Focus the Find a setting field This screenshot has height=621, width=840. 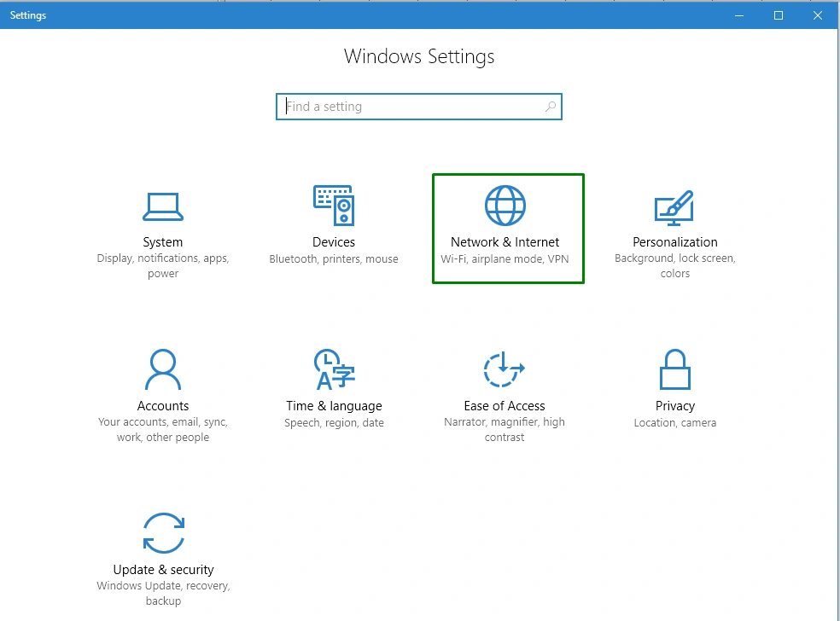tap(419, 107)
